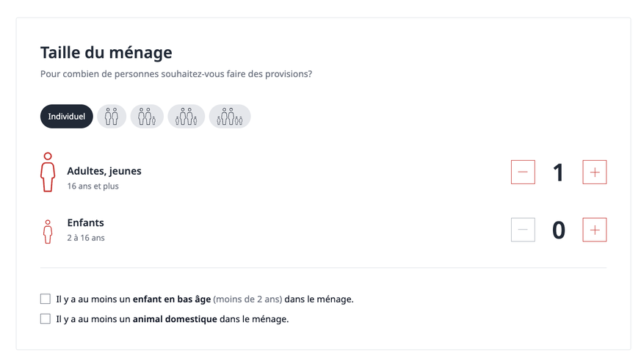This screenshot has height=364, width=641.
Task: Click the 'Adultes, jeunes' label
Action: 104,171
